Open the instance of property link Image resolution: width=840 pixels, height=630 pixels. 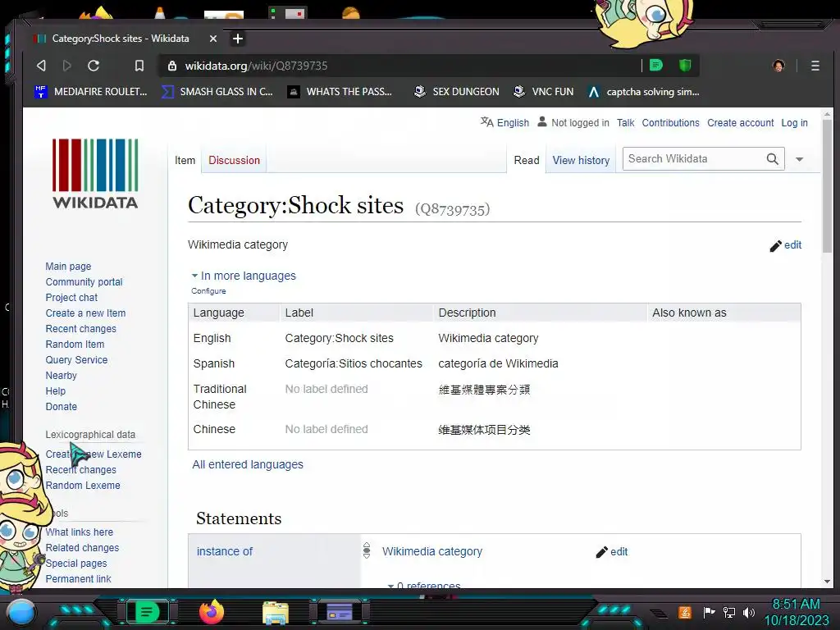(225, 551)
